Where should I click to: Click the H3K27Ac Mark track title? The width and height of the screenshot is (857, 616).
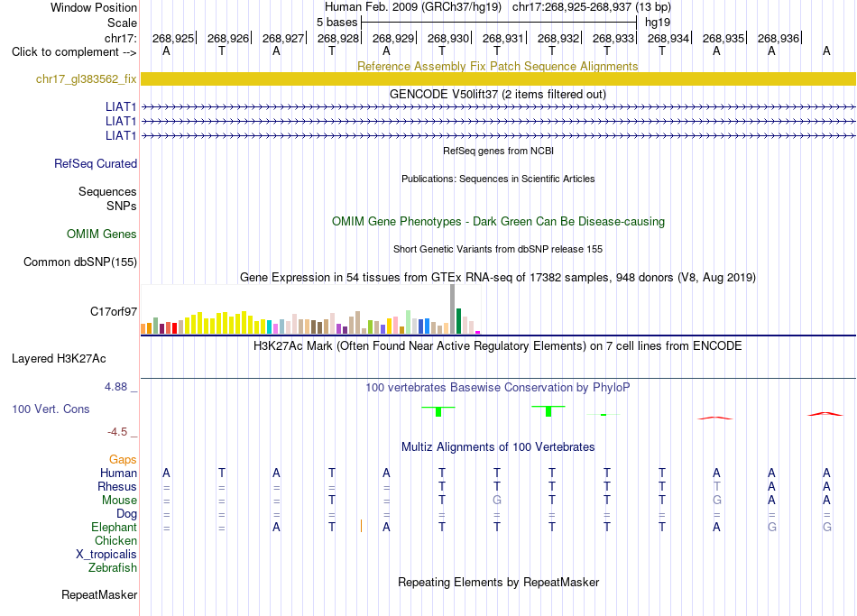pos(498,346)
